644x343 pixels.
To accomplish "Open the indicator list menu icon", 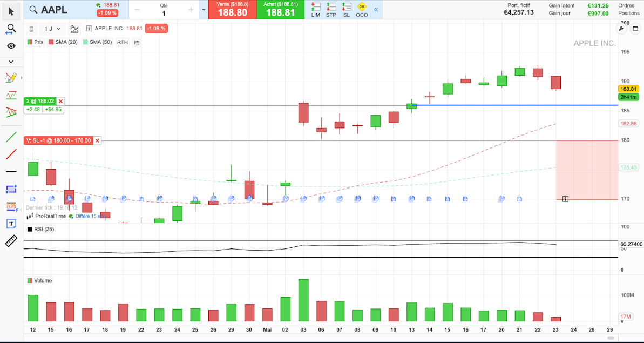I will 137,42.
